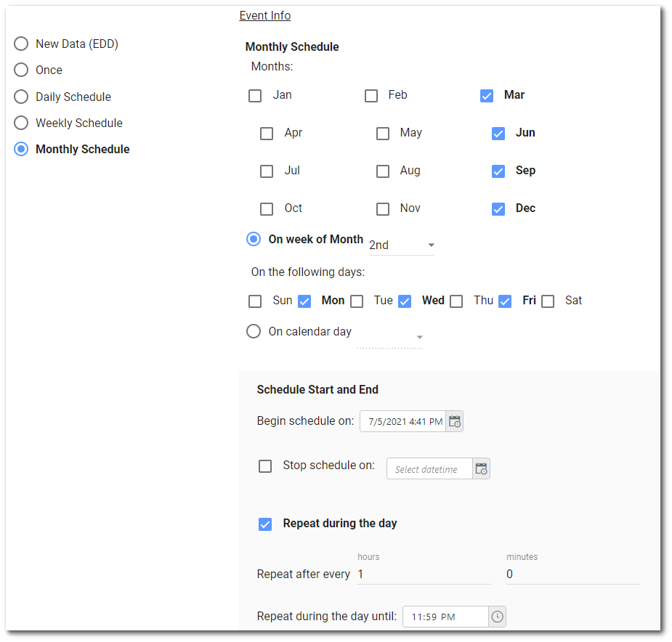
Task: Open the calendar day dropdown
Action: (390, 337)
